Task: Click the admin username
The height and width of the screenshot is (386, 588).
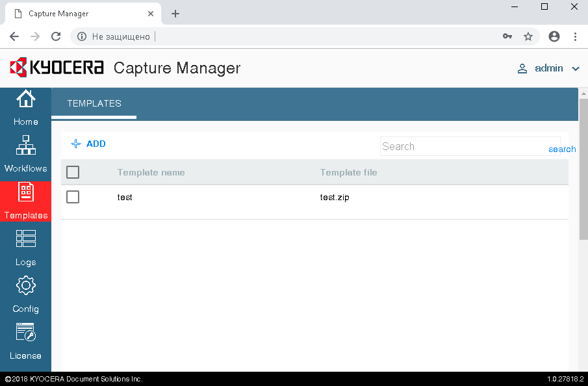Action: tap(548, 68)
